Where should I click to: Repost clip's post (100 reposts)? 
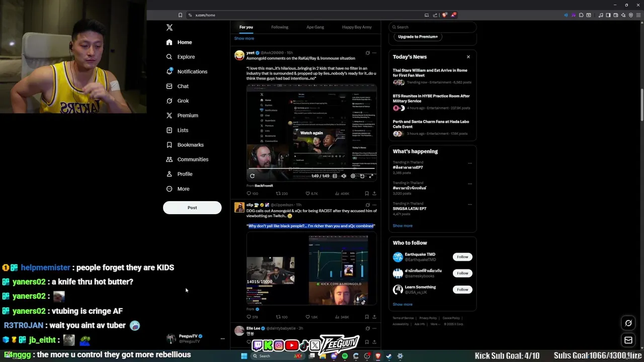282,317
